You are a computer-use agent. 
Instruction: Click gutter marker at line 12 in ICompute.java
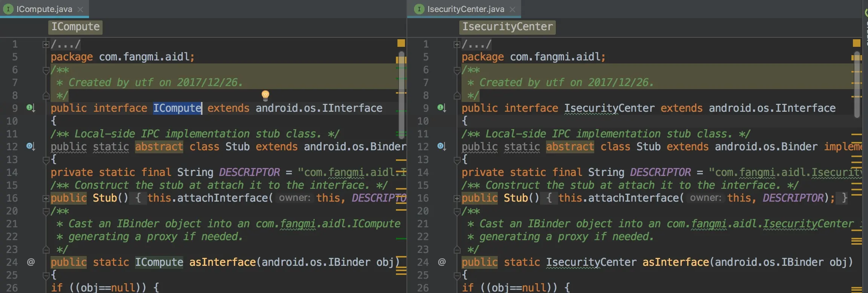pyautogui.click(x=31, y=146)
